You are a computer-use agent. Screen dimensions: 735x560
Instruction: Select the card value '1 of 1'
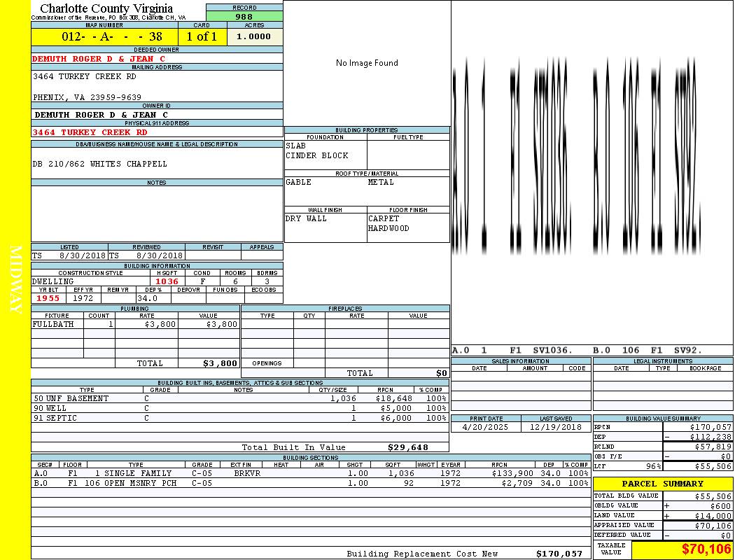click(x=202, y=36)
